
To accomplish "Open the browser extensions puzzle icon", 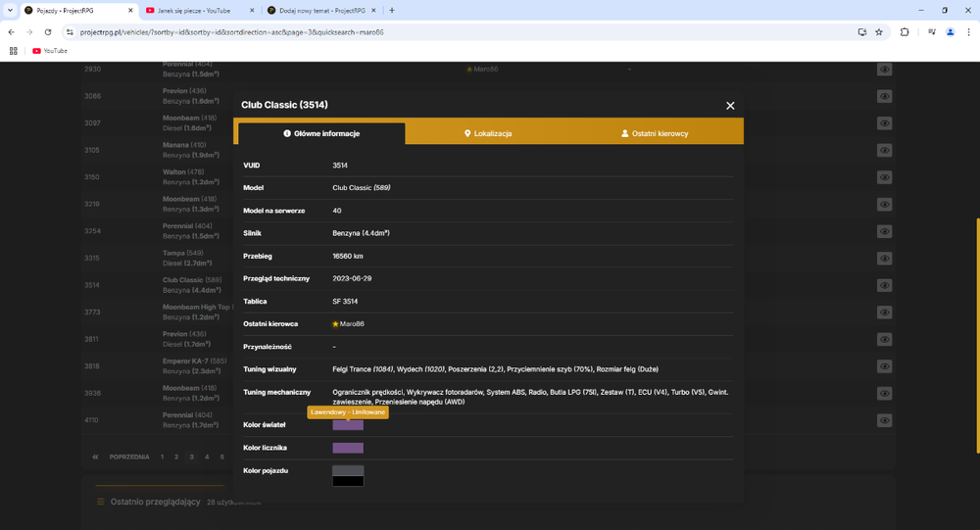I will 904,32.
